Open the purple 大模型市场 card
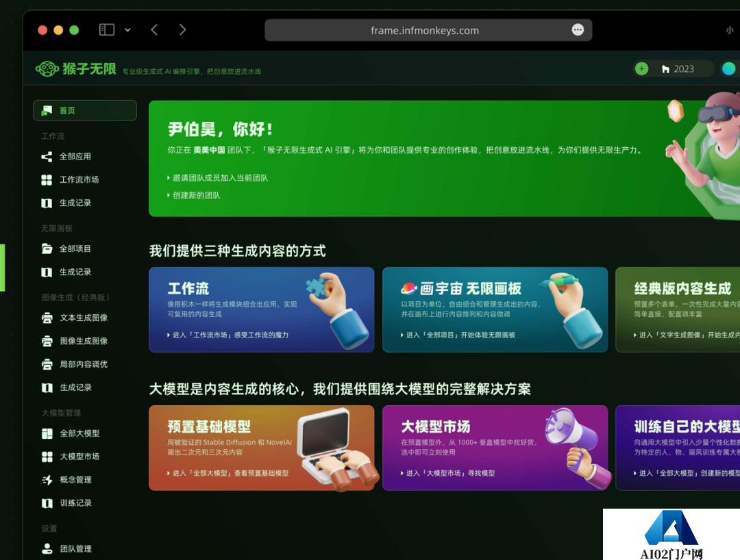The width and height of the screenshot is (740, 560). [495, 448]
